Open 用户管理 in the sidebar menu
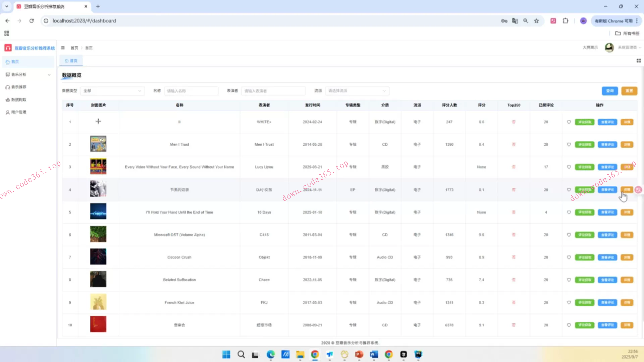The height and width of the screenshot is (362, 644). (x=19, y=112)
